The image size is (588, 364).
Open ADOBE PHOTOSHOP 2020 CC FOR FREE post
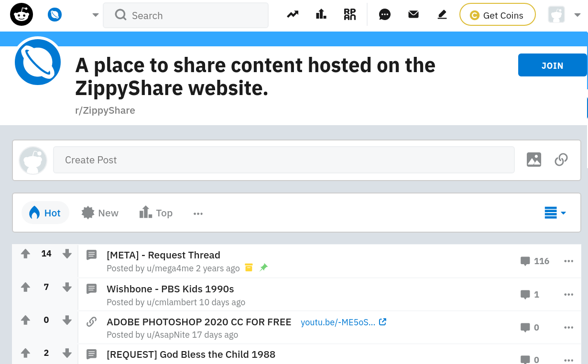coord(199,322)
